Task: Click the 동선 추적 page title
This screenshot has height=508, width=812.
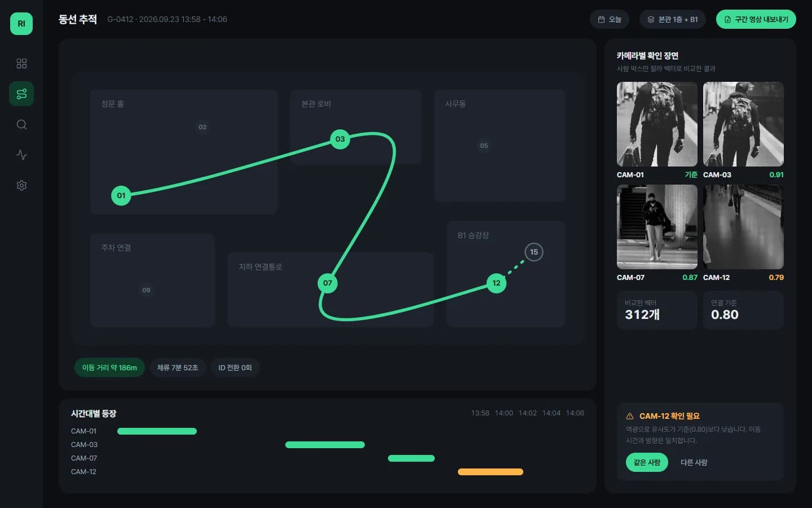Action: [78, 19]
